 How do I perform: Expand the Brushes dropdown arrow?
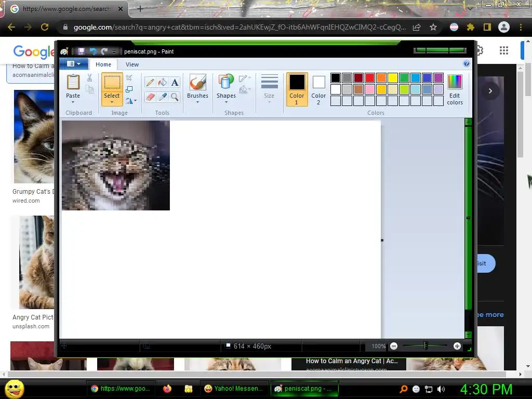[197, 102]
